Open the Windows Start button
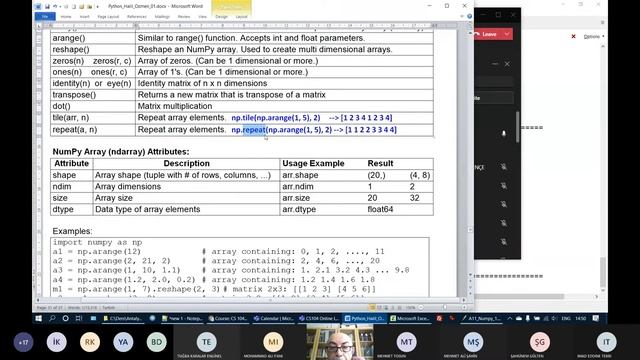This screenshot has height=360, width=640. pyautogui.click(x=39, y=318)
